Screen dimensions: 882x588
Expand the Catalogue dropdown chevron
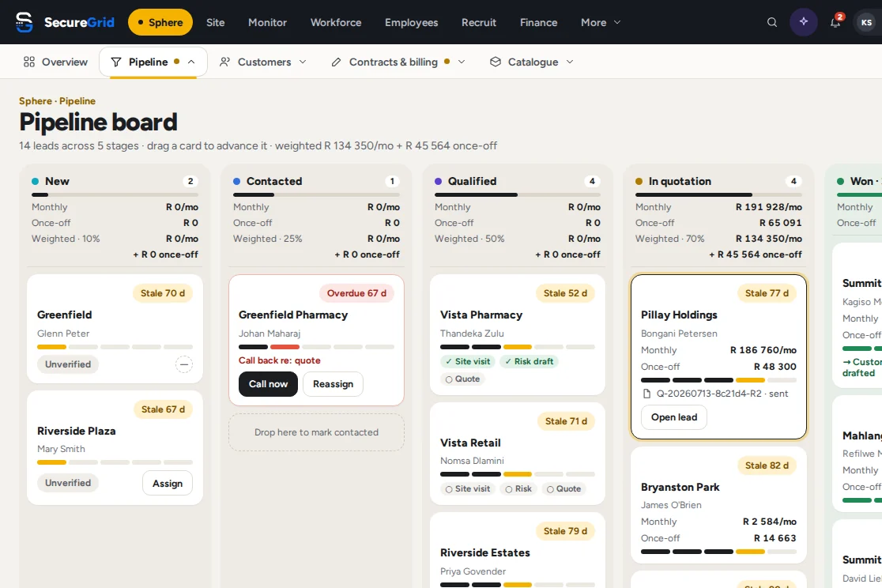click(570, 62)
